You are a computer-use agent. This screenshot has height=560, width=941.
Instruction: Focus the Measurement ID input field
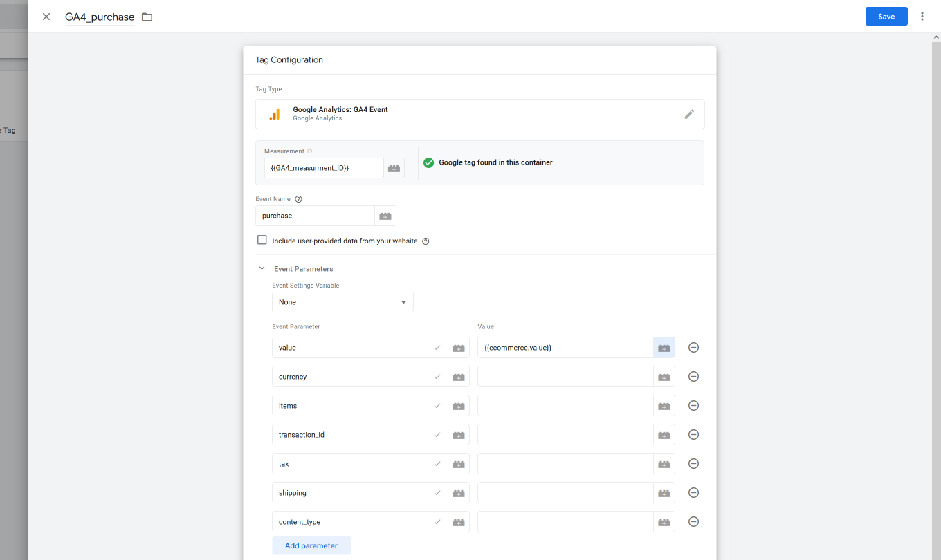point(324,168)
